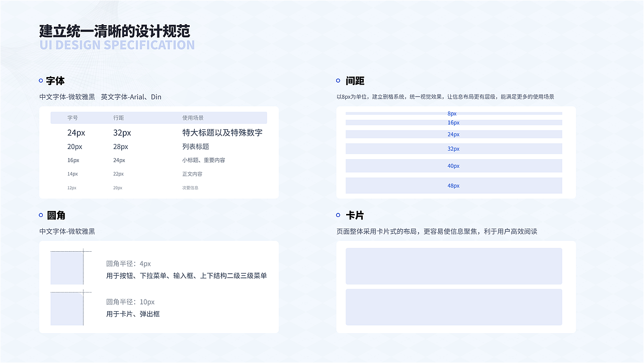Click the circle bullet beside 圆角 heading
644x363 pixels.
pos(40,214)
